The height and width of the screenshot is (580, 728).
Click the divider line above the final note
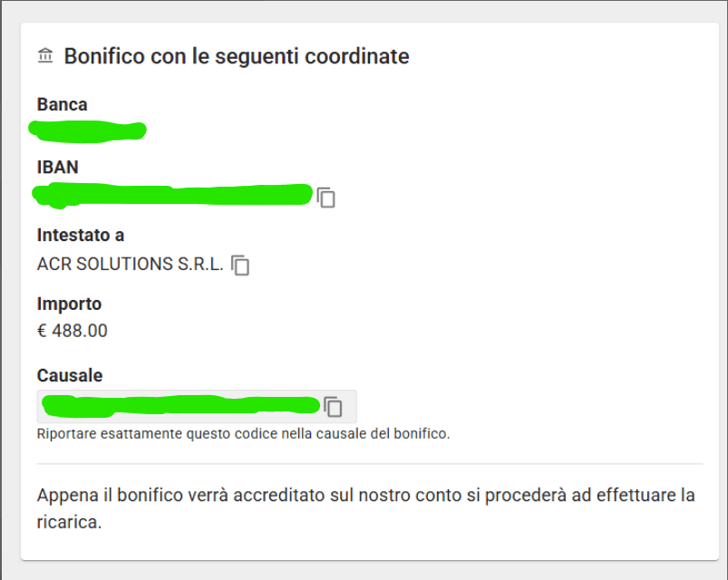(x=370, y=463)
